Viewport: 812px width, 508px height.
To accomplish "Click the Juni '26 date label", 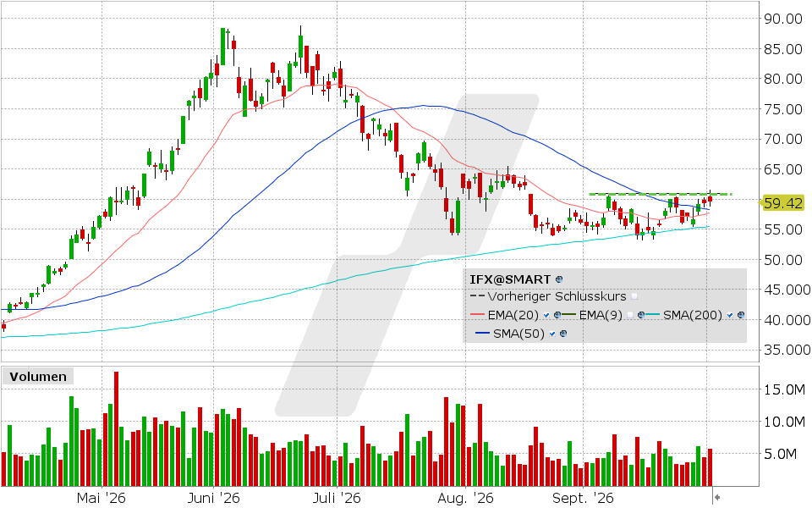I will coord(213,498).
